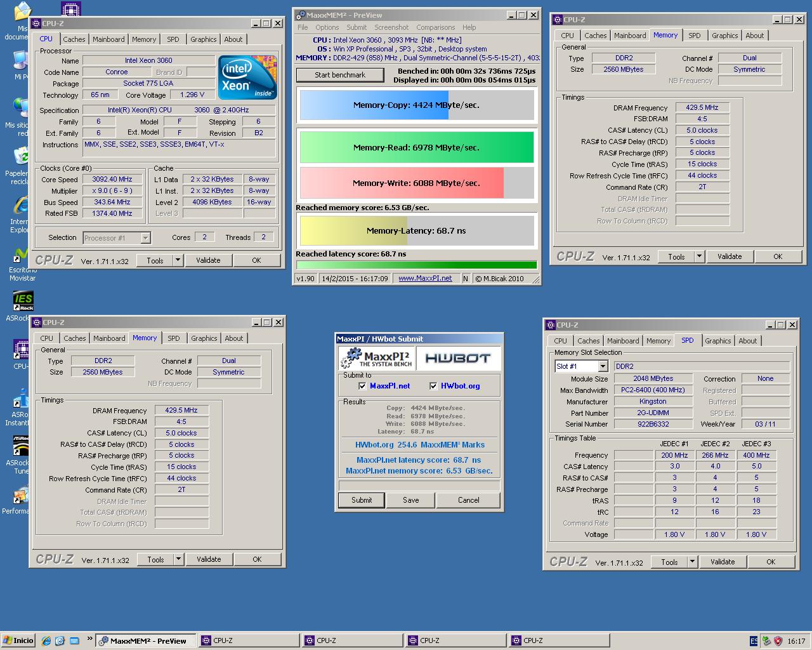Click OK in the SPD-tab CPU-Z window

pos(771,562)
